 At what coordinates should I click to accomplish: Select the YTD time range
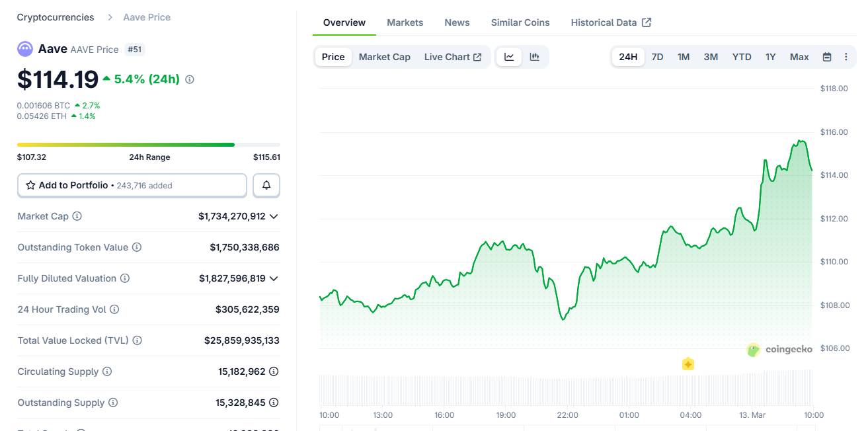[742, 57]
